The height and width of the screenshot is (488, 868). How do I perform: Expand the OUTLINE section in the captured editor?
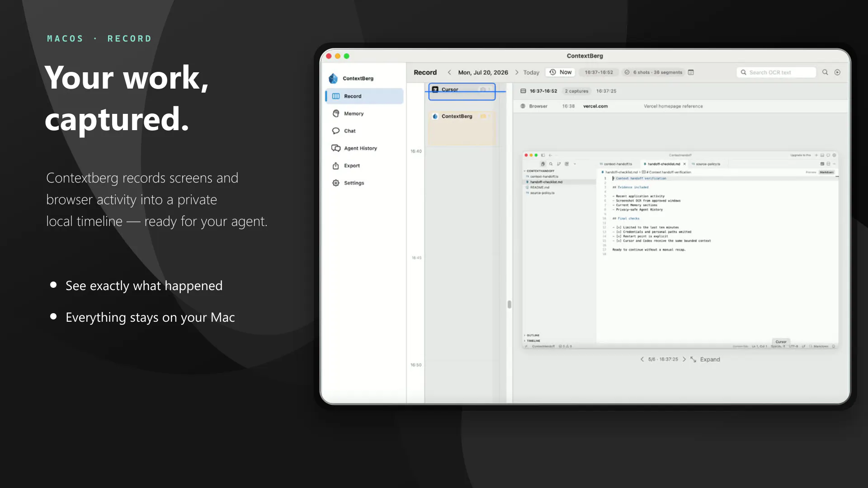click(x=532, y=335)
